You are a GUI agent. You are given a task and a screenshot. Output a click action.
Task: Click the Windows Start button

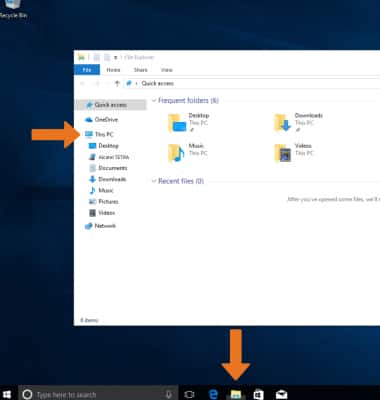coord(7,394)
